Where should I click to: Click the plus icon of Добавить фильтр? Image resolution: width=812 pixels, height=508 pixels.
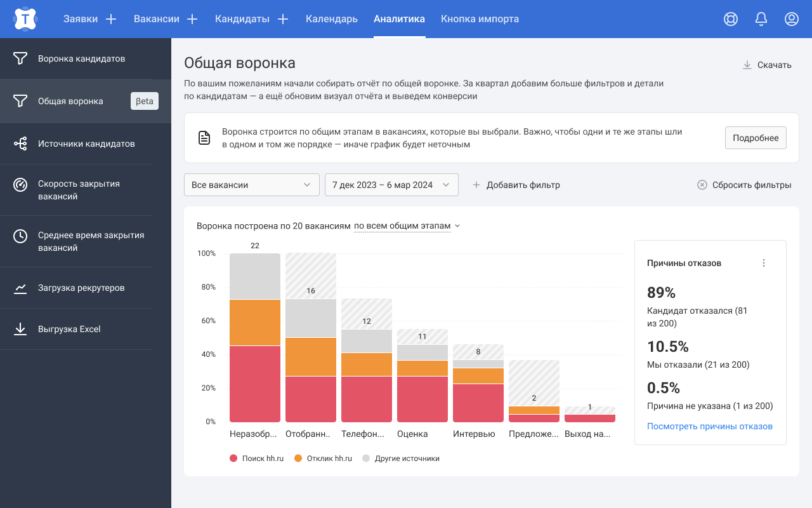(476, 185)
